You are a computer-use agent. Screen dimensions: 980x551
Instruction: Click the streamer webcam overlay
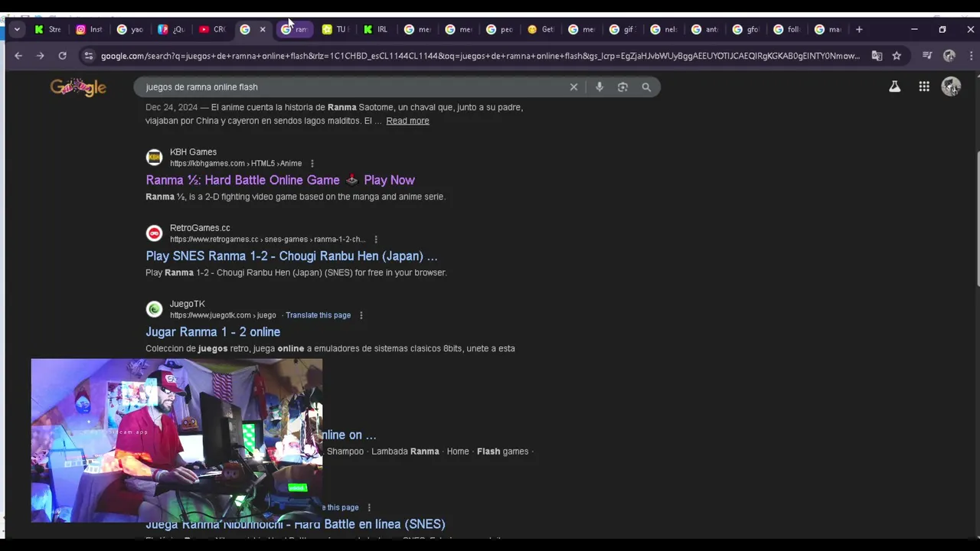click(177, 441)
